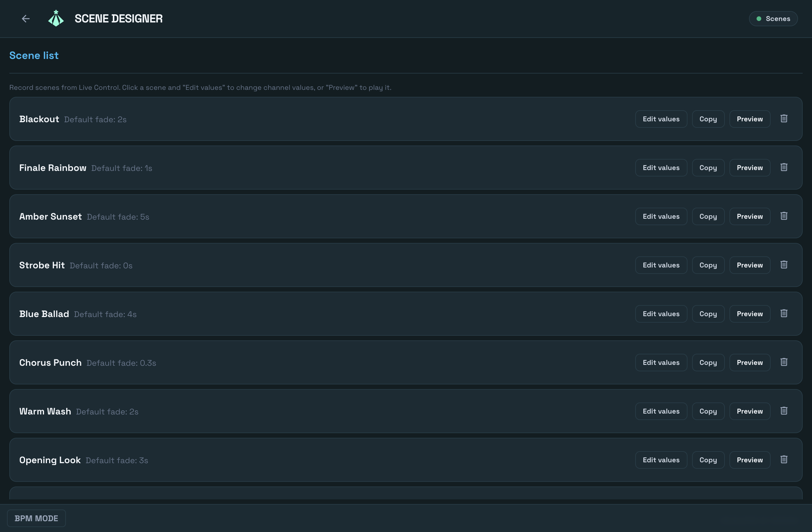812x532 pixels.
Task: Click the 'Default fade: 5s' text
Action: point(118,217)
